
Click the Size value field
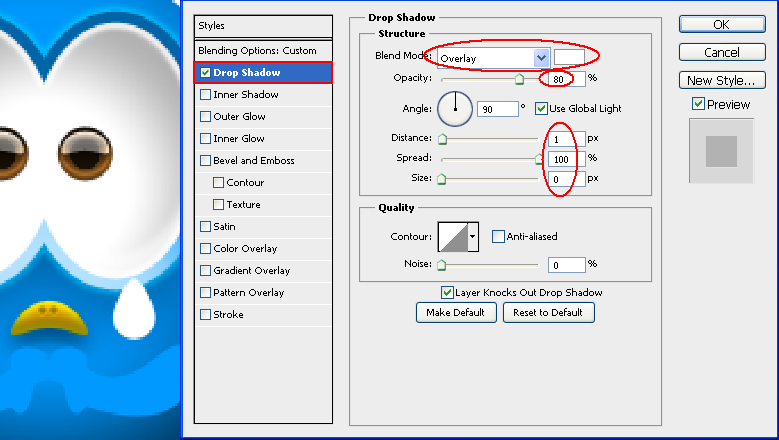(566, 179)
